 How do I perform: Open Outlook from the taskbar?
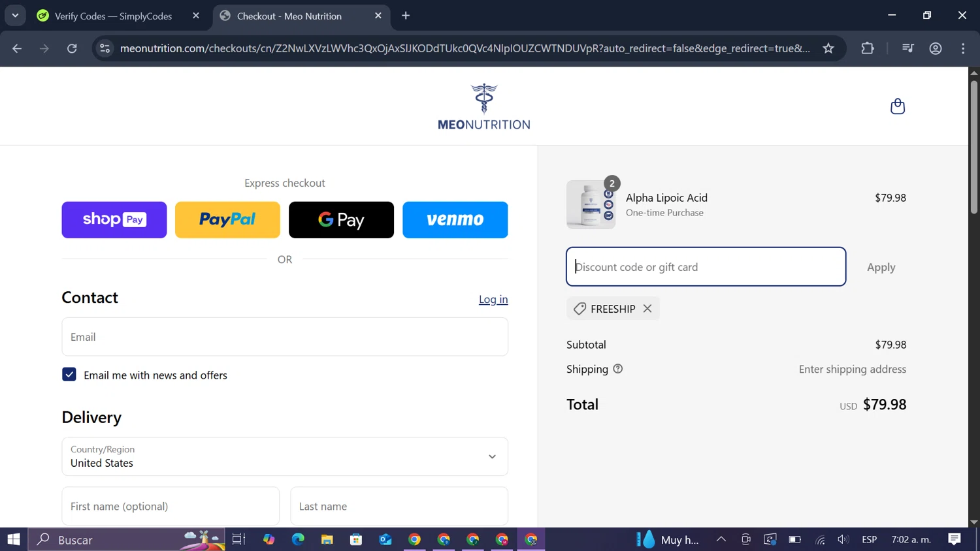[x=385, y=539]
